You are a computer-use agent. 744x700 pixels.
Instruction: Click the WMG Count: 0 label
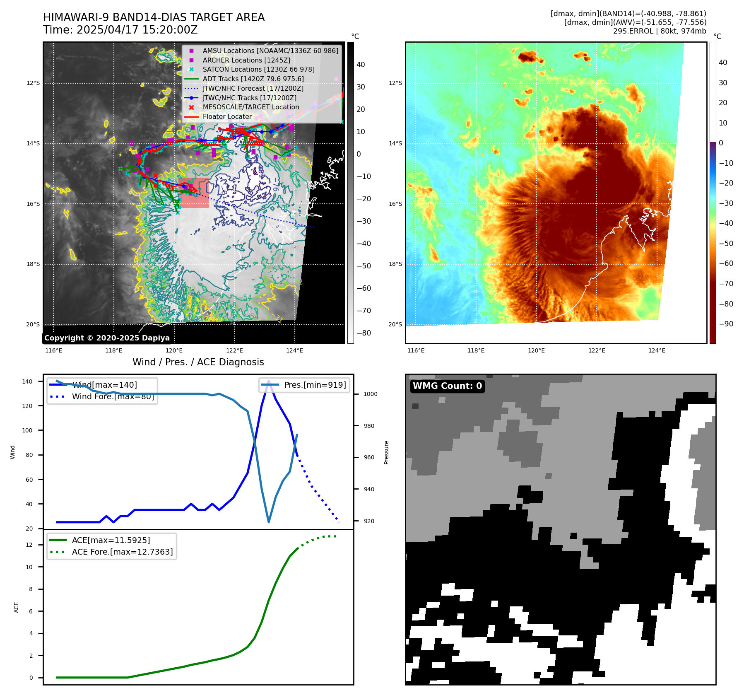point(447,386)
